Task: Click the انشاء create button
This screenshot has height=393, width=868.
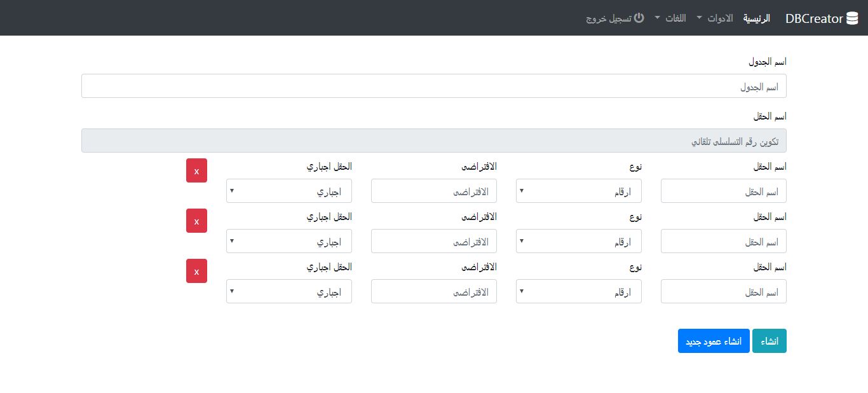Action: pos(769,341)
